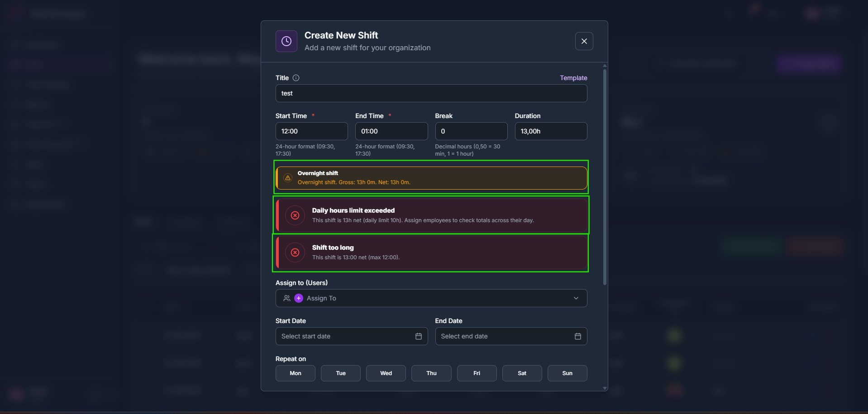
Task: Toggle Mon in Repeat on
Action: [296, 373]
